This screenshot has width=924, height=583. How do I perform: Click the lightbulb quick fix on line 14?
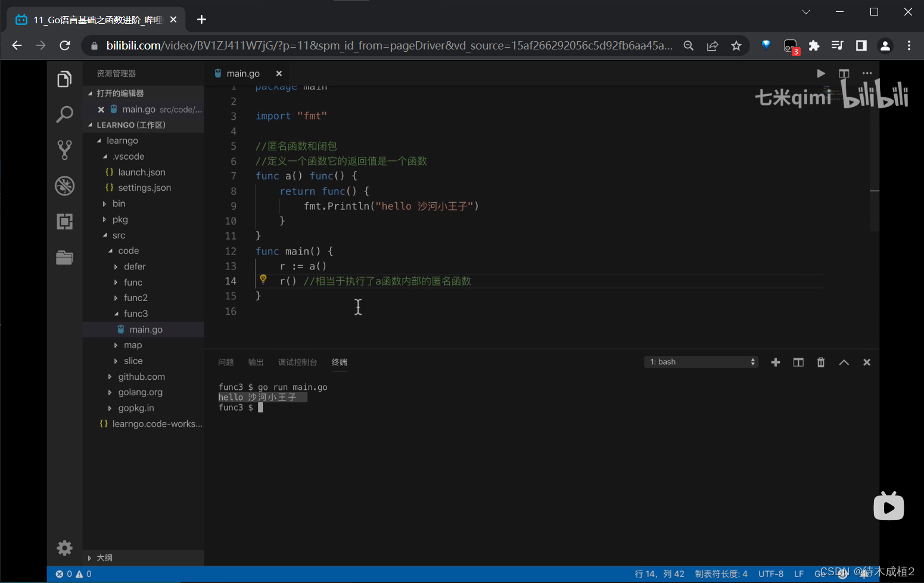coord(263,279)
